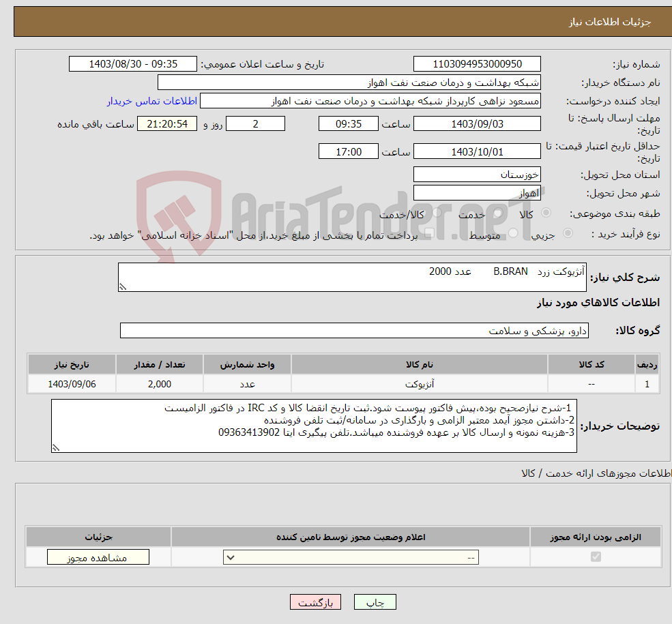Click the delivery city field اهواز
672x624 pixels.
click(477, 193)
